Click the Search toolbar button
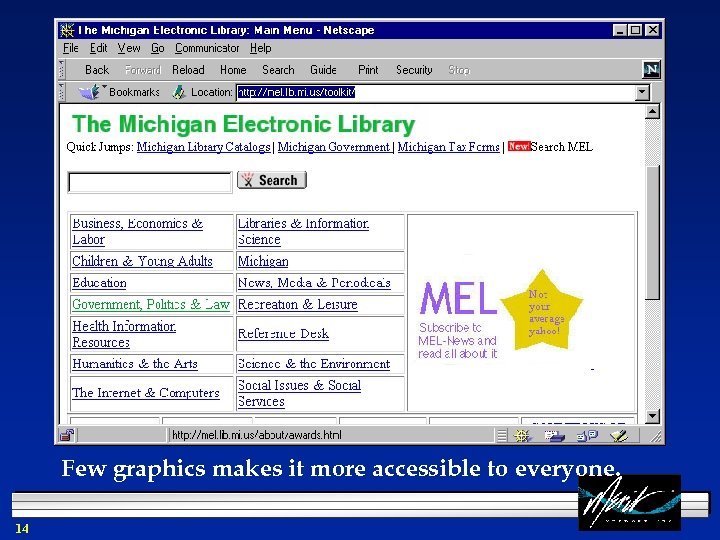Image resolution: width=720 pixels, height=540 pixels. [x=278, y=70]
